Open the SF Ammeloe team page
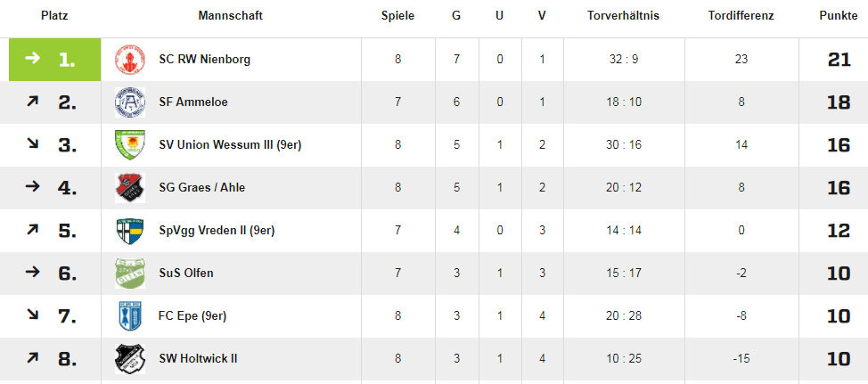 tap(193, 102)
